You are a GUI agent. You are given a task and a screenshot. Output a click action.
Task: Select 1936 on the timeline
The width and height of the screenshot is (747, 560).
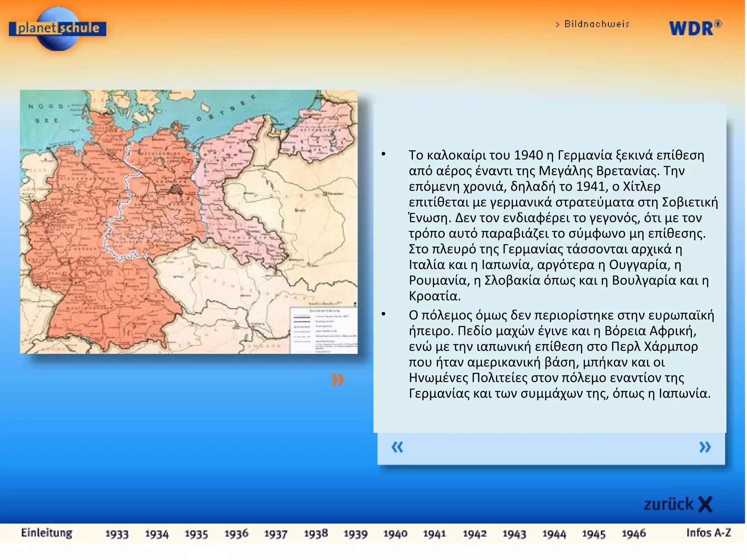click(x=236, y=534)
